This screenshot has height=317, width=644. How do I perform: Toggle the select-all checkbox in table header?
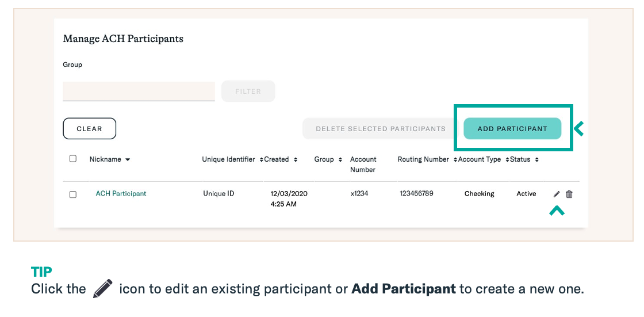[x=72, y=159]
